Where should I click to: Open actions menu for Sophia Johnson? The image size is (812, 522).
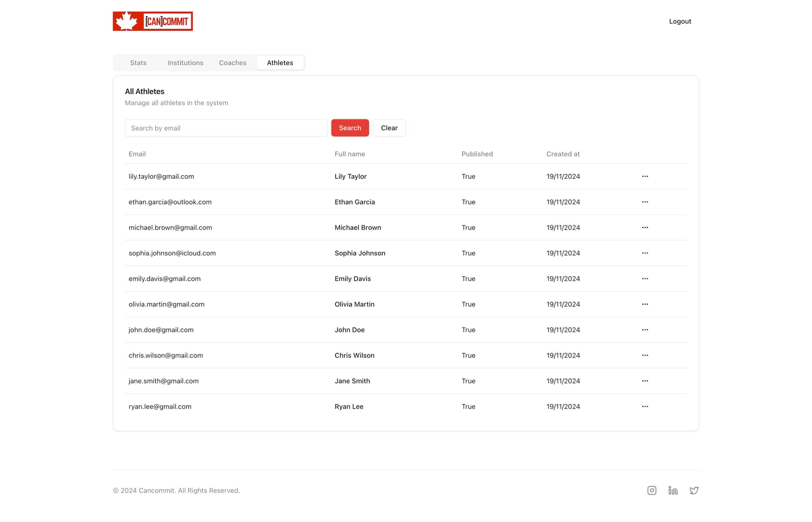tap(645, 253)
